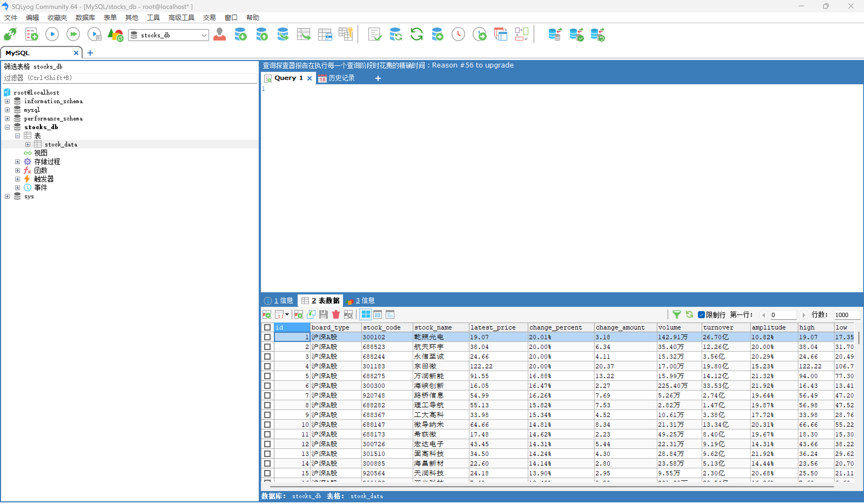Click the change_percent column header
Screen dimensions: 864x504
click(555, 327)
